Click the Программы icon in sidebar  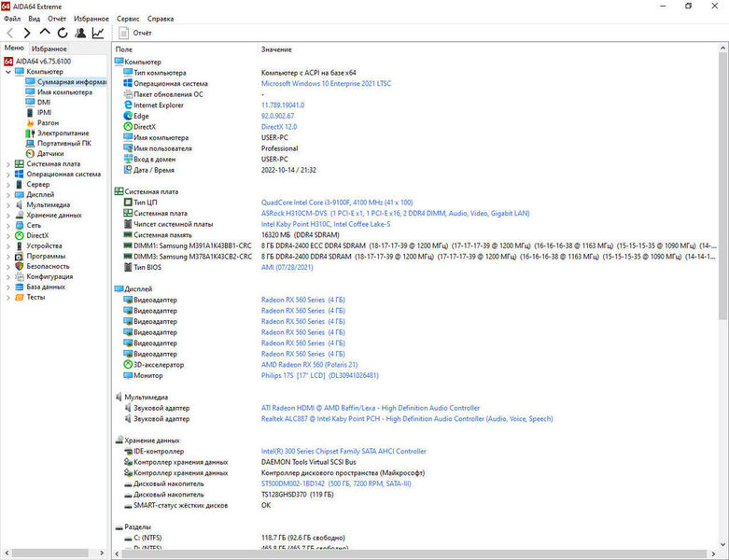(19, 256)
